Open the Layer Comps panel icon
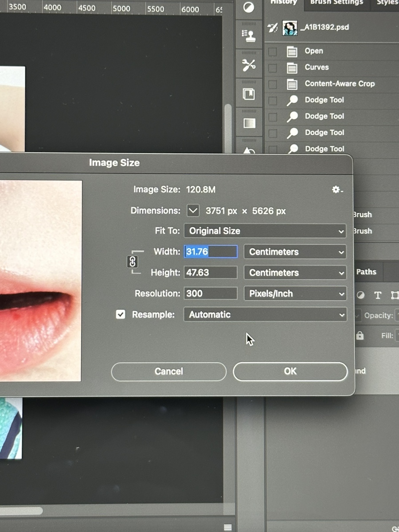 (249, 94)
